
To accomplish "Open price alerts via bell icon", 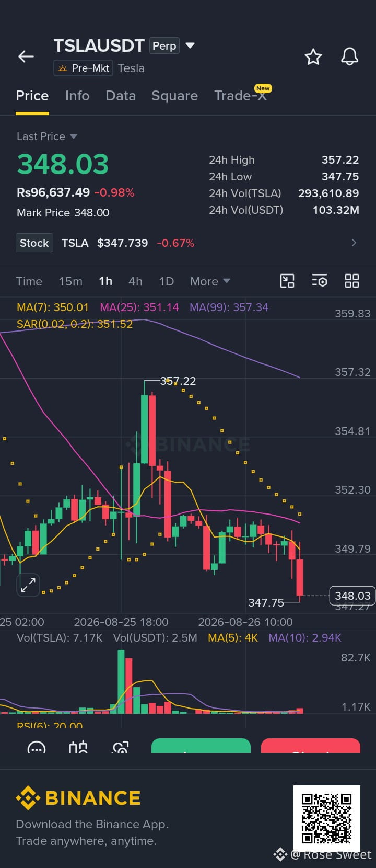I will tap(349, 56).
